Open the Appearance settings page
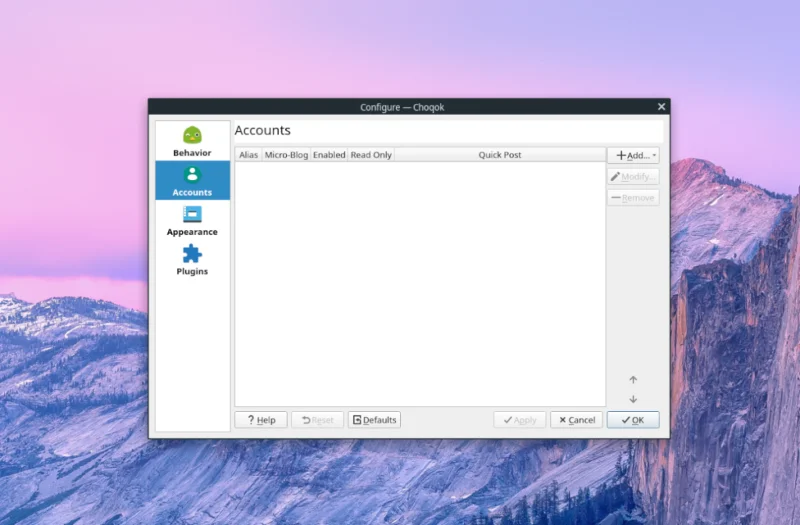The image size is (800, 525). [x=192, y=220]
